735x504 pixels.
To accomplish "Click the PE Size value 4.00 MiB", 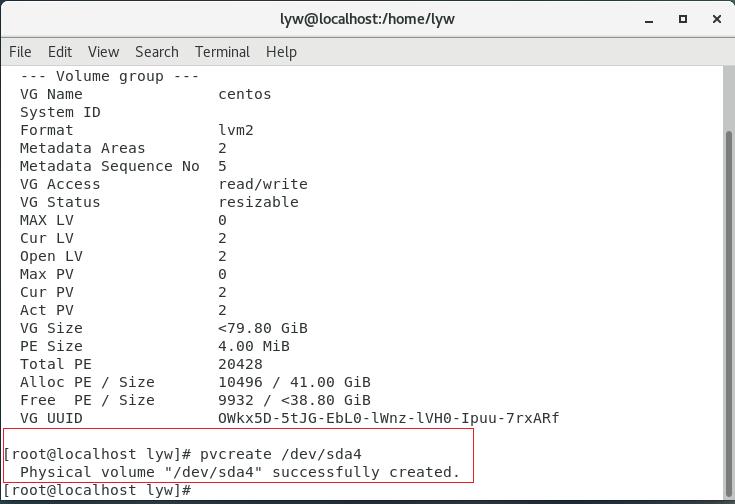I will (x=254, y=346).
